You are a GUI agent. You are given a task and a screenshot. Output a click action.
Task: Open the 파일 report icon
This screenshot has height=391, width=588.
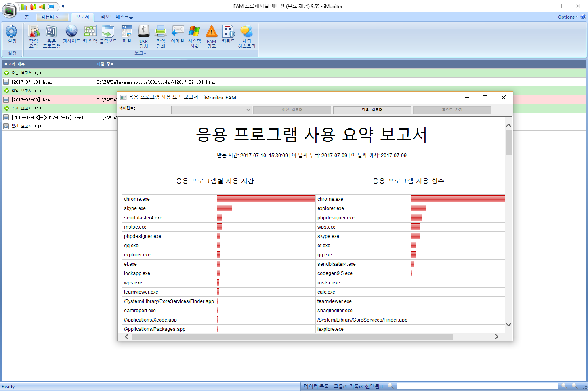click(127, 35)
